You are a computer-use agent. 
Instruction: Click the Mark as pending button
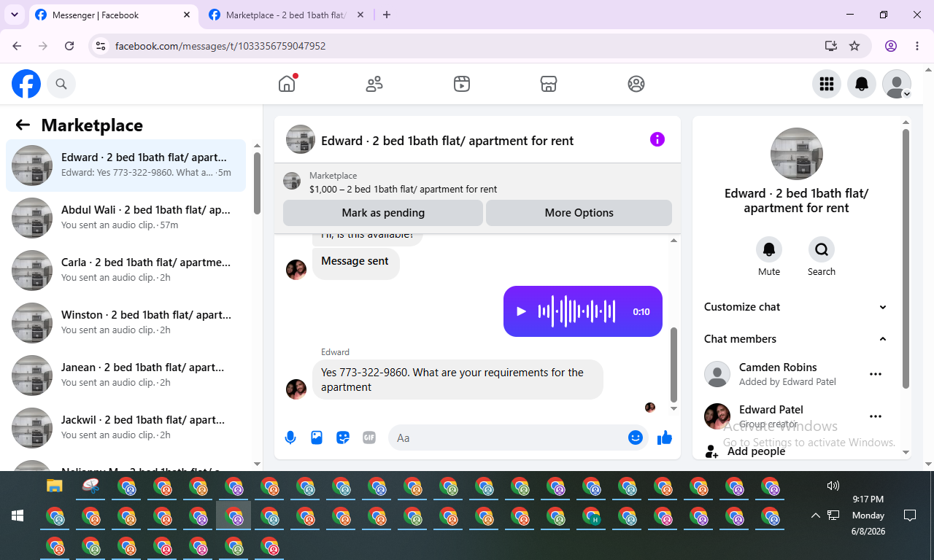(x=383, y=213)
